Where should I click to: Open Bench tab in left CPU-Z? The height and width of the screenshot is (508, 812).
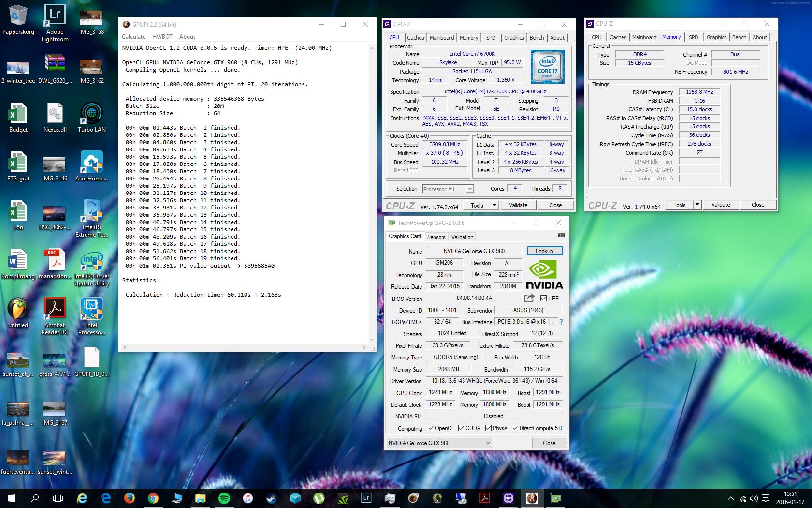point(536,38)
